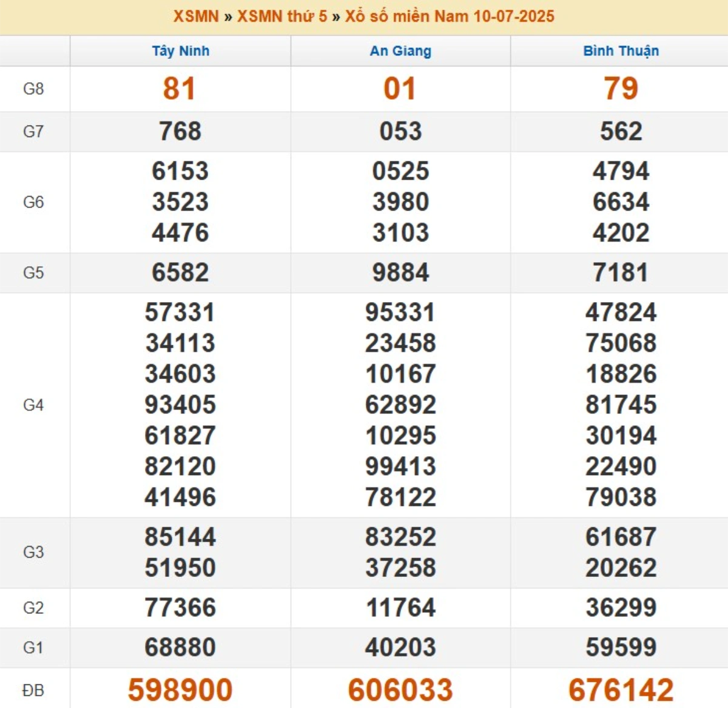Select G4 number 62892
This screenshot has width=728, height=708.
coord(400,405)
